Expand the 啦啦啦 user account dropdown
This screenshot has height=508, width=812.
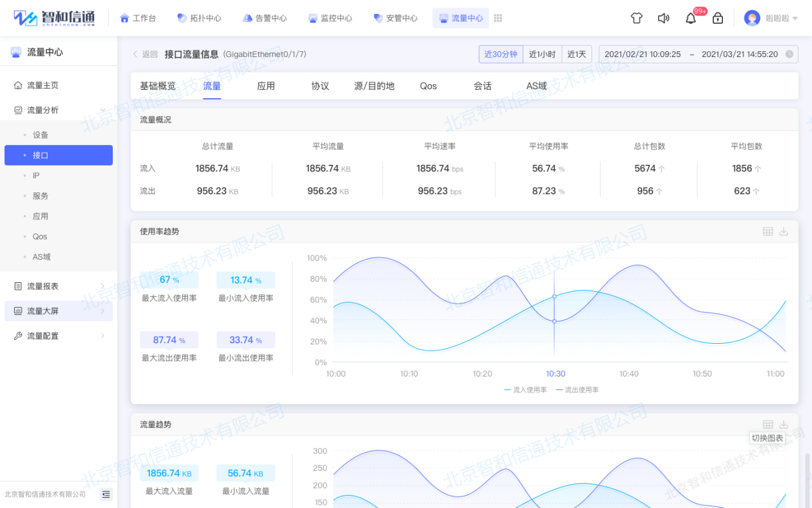point(782,18)
